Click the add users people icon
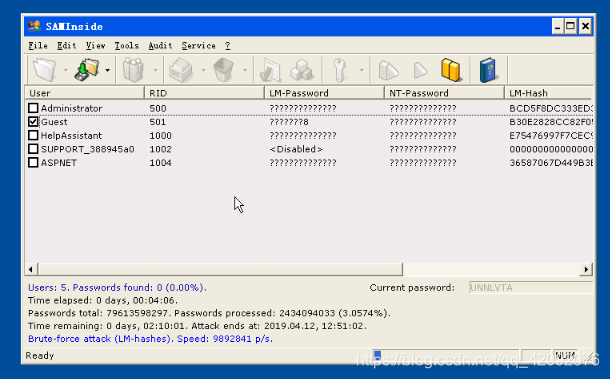Image resolution: width=610 pixels, height=379 pixels. coord(133,70)
